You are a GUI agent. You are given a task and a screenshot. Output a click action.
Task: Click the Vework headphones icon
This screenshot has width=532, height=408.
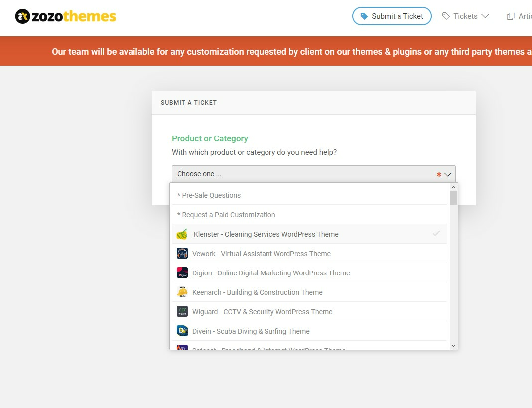coord(182,253)
